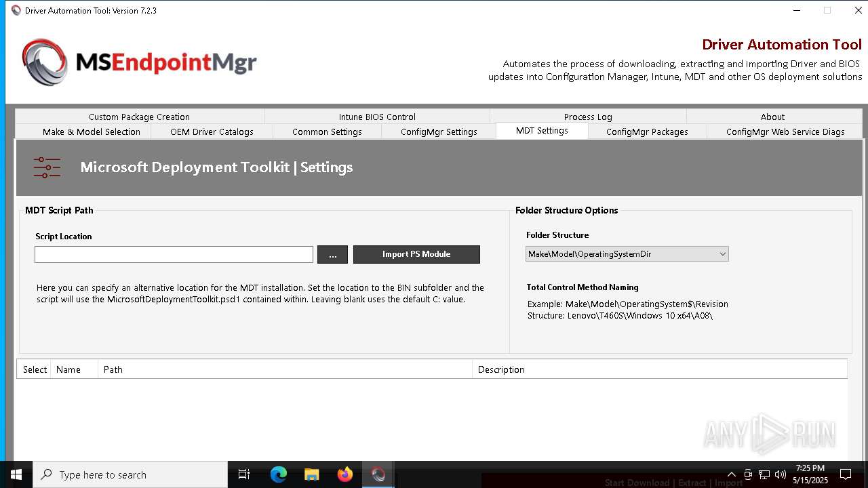Image resolution: width=868 pixels, height=488 pixels.
Task: Open the Process Log tab
Action: coord(588,117)
